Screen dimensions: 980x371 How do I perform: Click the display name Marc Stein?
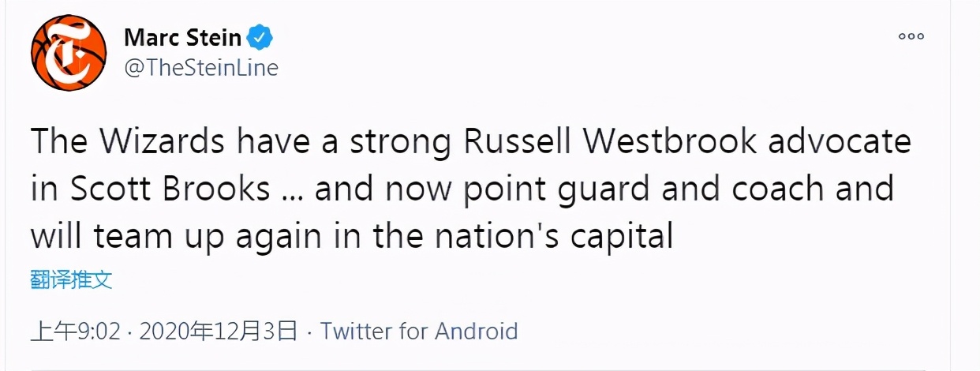[184, 36]
